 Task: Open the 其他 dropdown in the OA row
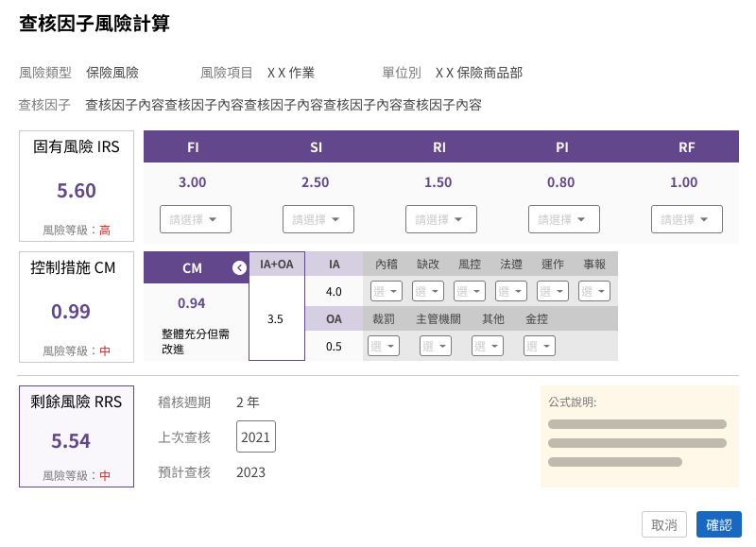click(x=487, y=346)
